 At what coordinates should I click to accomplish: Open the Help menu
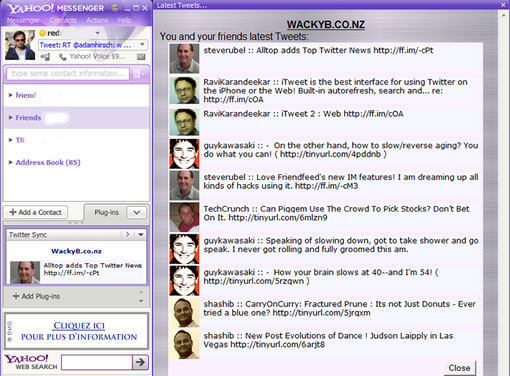pyautogui.click(x=124, y=20)
